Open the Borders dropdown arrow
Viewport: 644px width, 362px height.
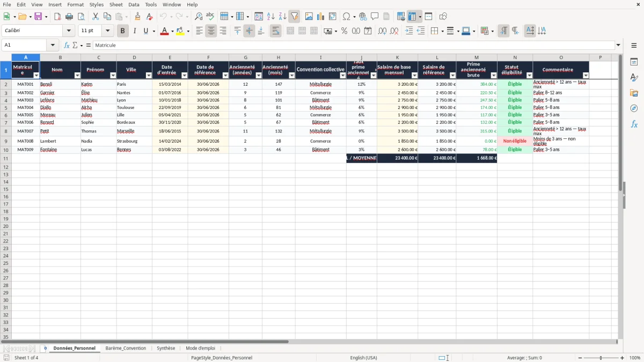pos(442,31)
